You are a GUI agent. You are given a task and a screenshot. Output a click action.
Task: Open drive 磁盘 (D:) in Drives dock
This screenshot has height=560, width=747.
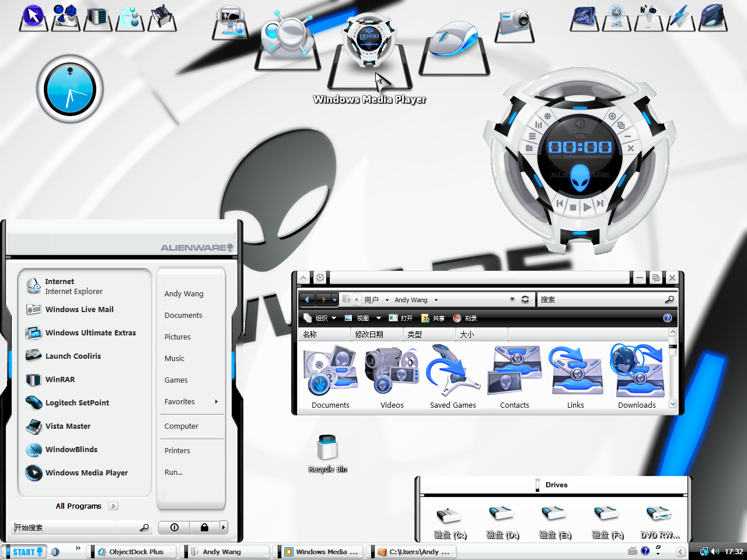click(x=502, y=522)
